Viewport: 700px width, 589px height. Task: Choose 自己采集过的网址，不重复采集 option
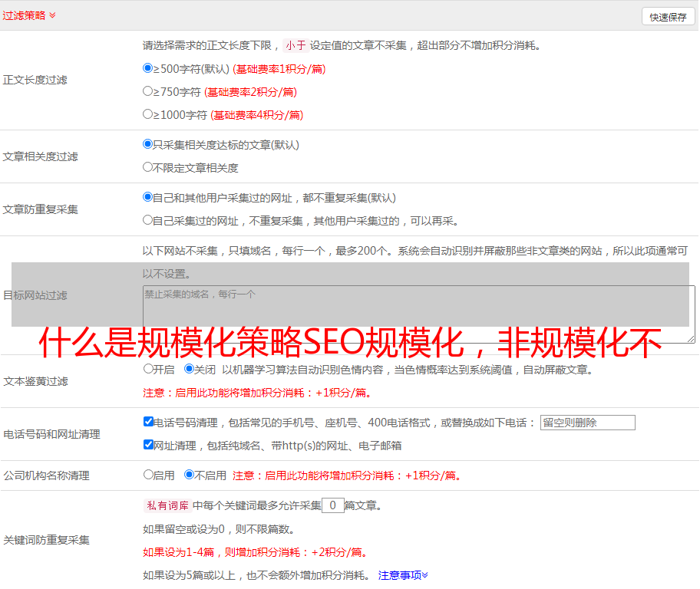click(x=148, y=220)
